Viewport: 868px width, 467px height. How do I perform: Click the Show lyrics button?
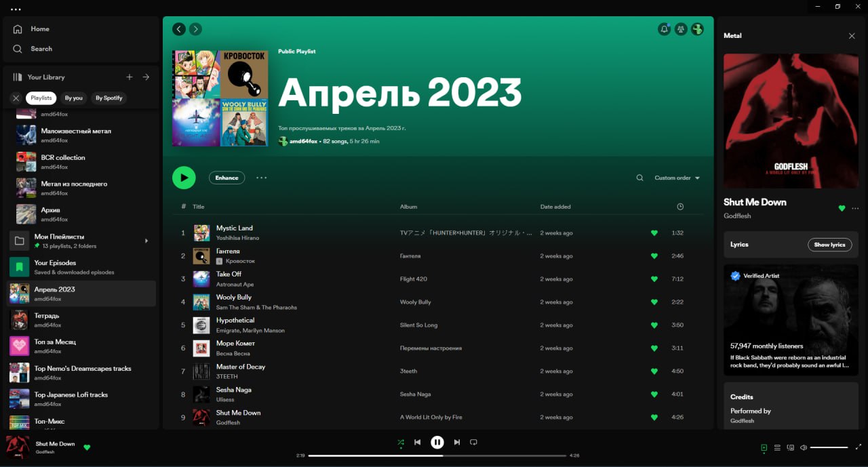(829, 245)
